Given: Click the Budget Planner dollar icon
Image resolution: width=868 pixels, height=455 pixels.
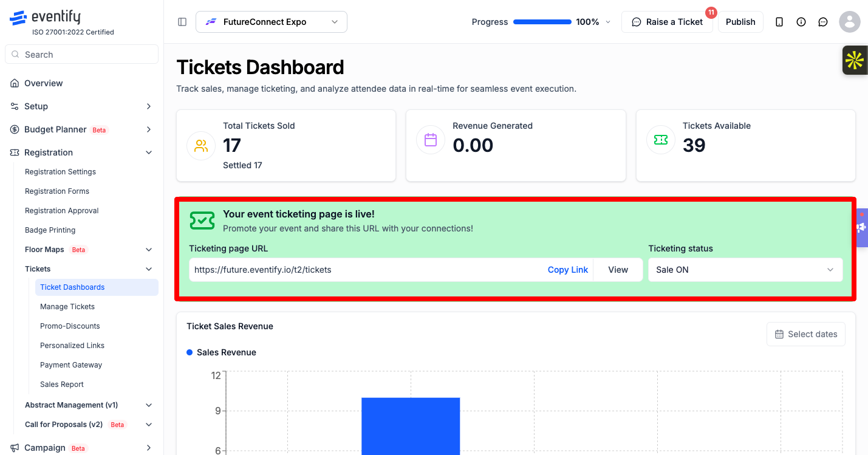Looking at the screenshot, I should (x=15, y=129).
